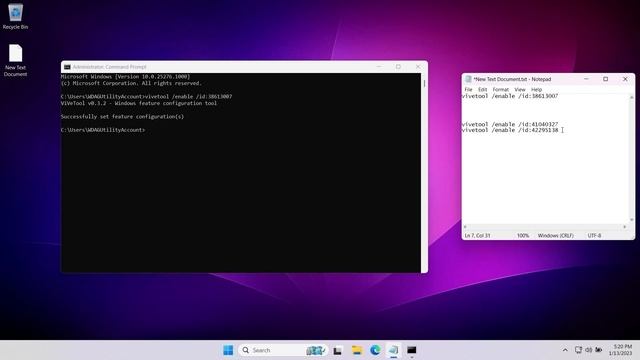The height and width of the screenshot is (360, 640).
Task: Click 'Microsoft Windows [Version' line in Command Prompt
Action: [126, 77]
